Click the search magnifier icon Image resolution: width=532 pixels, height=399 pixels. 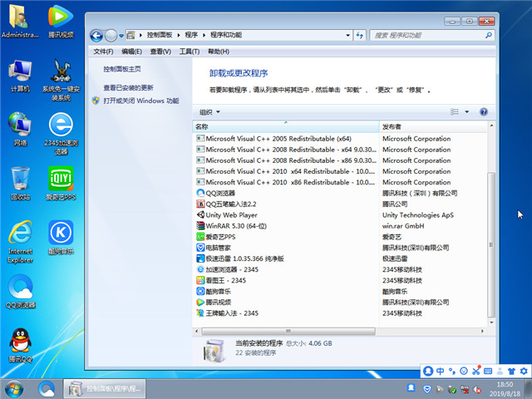[489, 35]
